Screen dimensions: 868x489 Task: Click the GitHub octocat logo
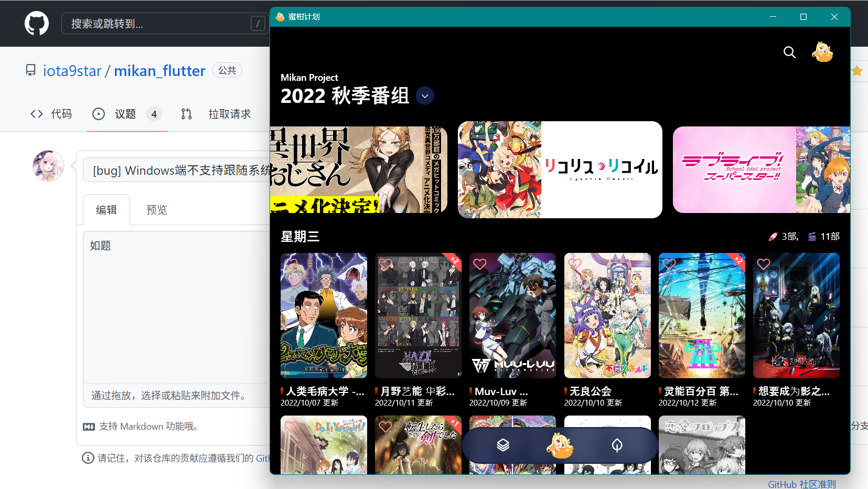37,23
